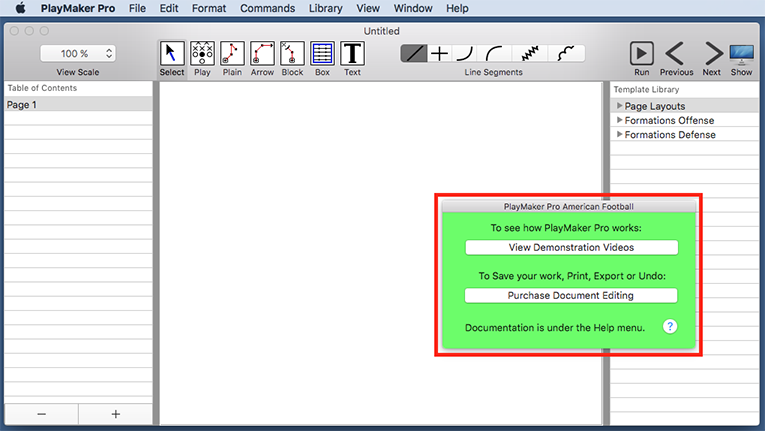Screen dimensions: 765x431
Task: Expand Formations Offense in Template Library
Action: (620, 120)
